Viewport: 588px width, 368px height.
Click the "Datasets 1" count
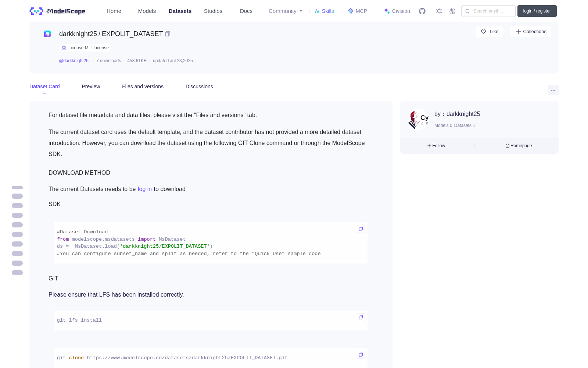[465, 125]
